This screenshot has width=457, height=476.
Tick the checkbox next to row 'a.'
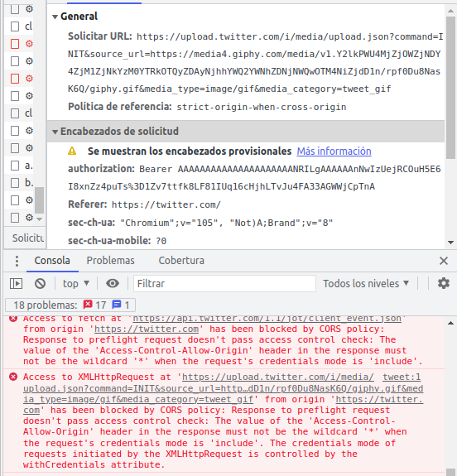click(x=15, y=166)
